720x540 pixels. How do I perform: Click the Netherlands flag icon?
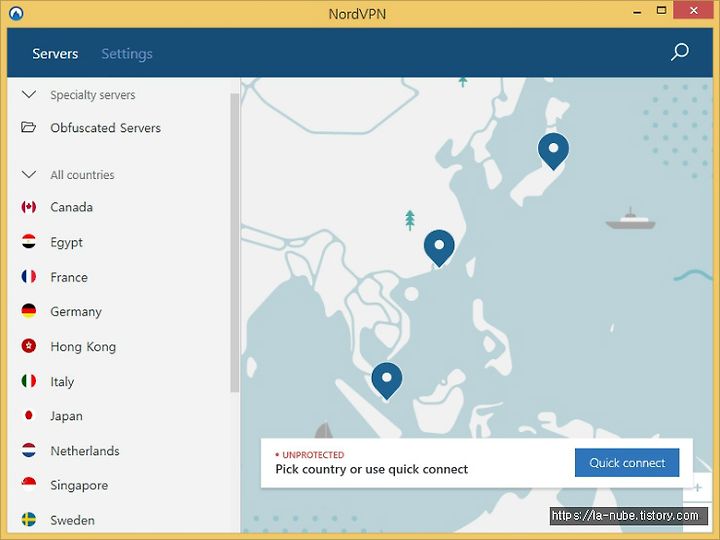pos(28,450)
